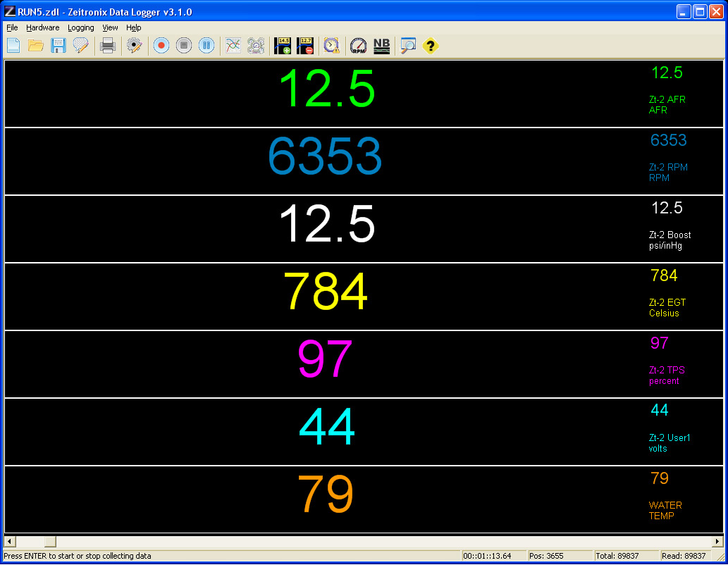728x565 pixels.
Task: Click the New file icon
Action: point(13,46)
